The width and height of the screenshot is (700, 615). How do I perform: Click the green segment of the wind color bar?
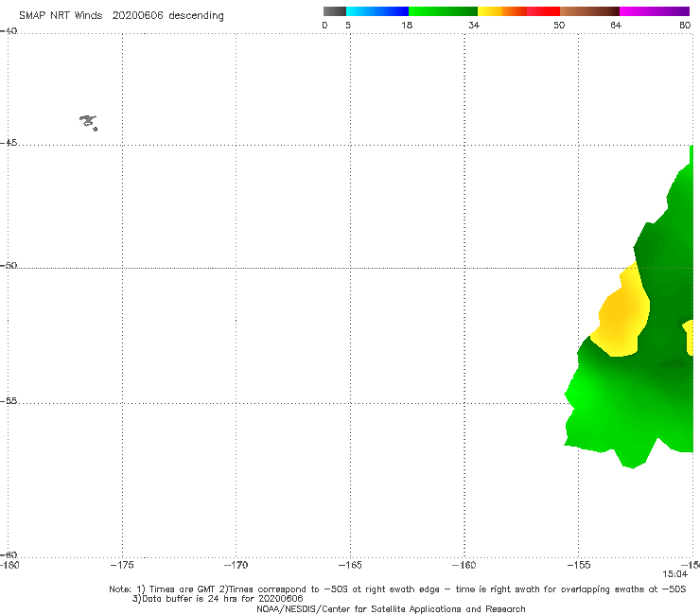coord(443,11)
